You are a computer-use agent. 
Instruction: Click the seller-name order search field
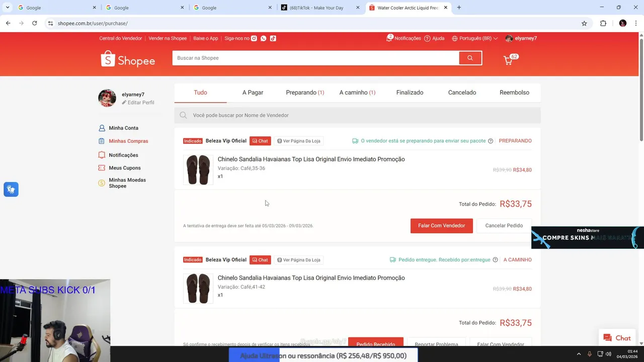[x=358, y=115]
